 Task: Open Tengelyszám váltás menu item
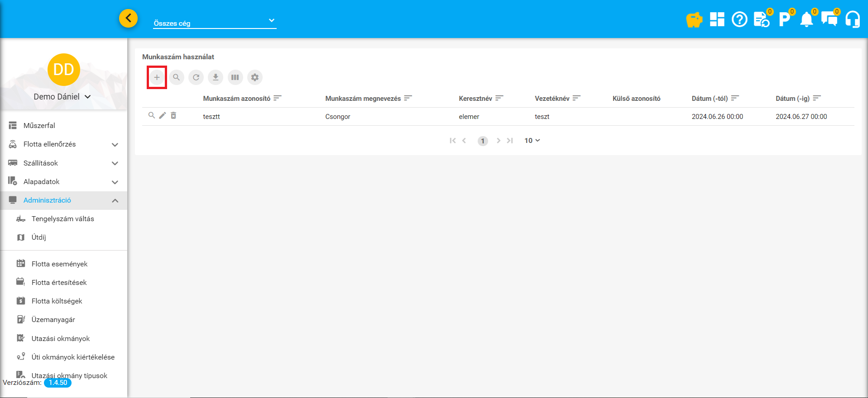click(62, 219)
